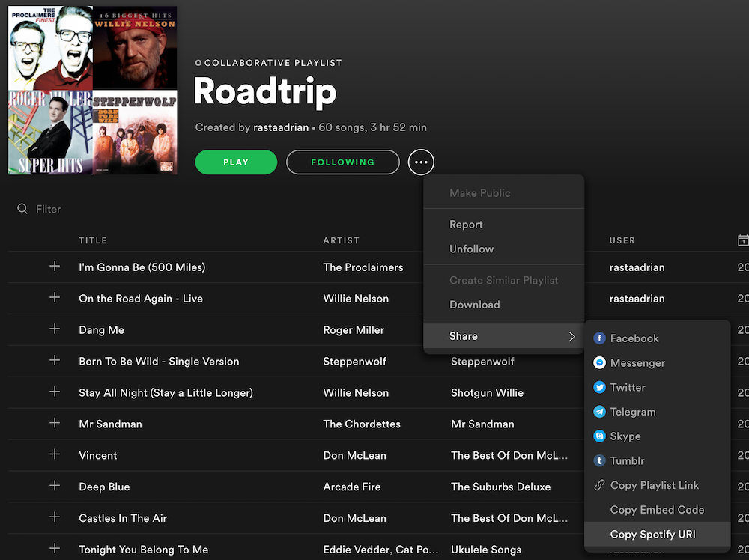This screenshot has width=749, height=560.
Task: Click the plus icon beside I'm Gonna Be (500 Miles)
Action: tap(55, 266)
